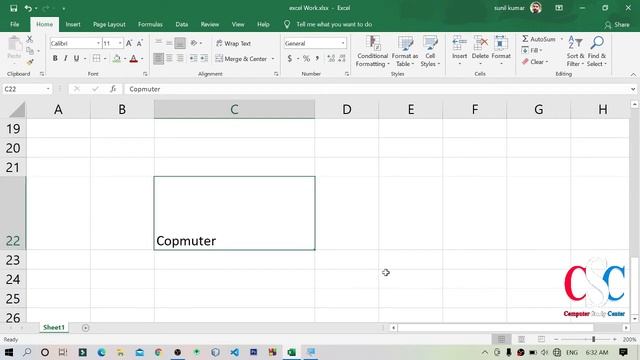Image resolution: width=640 pixels, height=360 pixels.
Task: Switch to the Data tab
Action: 182,24
